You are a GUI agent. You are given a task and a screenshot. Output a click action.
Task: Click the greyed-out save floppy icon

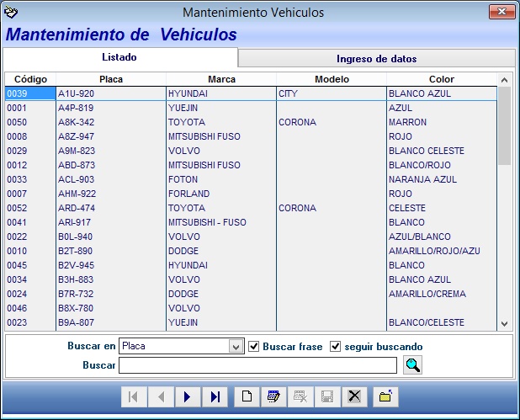coord(327,396)
